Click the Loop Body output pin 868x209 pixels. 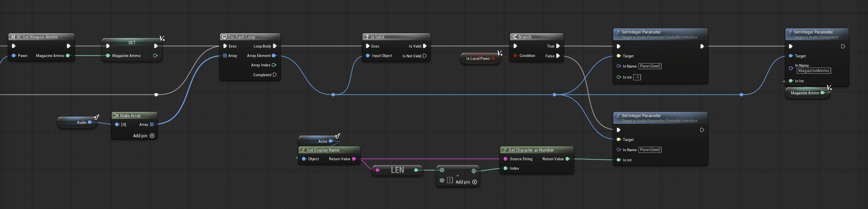[275, 46]
